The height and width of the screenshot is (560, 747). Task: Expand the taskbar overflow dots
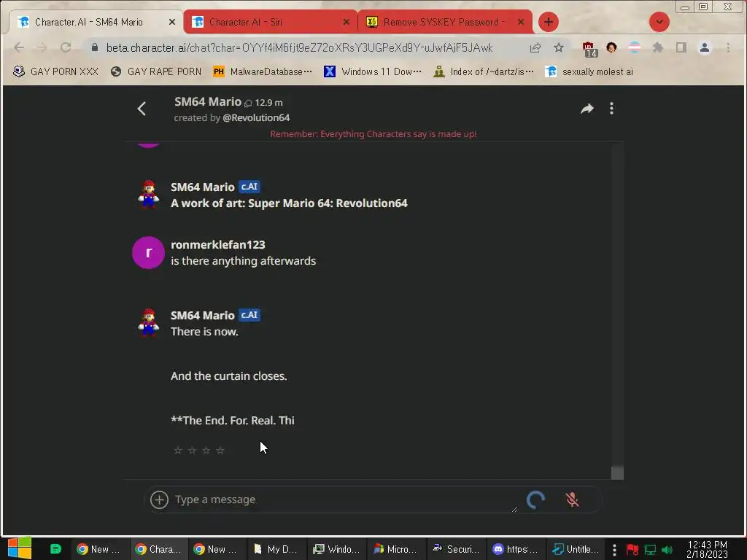pos(614,549)
